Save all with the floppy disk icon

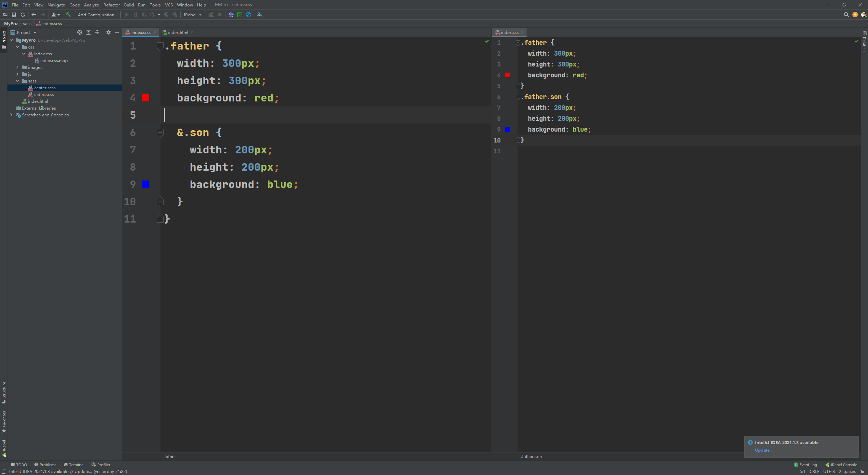coord(14,15)
